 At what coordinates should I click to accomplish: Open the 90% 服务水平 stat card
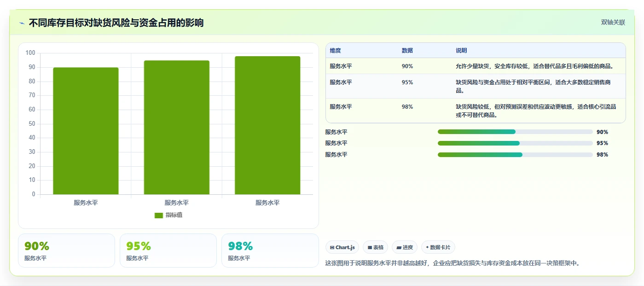pos(66,251)
